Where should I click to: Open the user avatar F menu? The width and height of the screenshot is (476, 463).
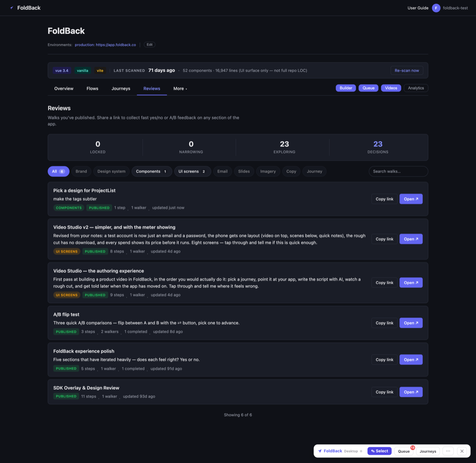(x=436, y=8)
